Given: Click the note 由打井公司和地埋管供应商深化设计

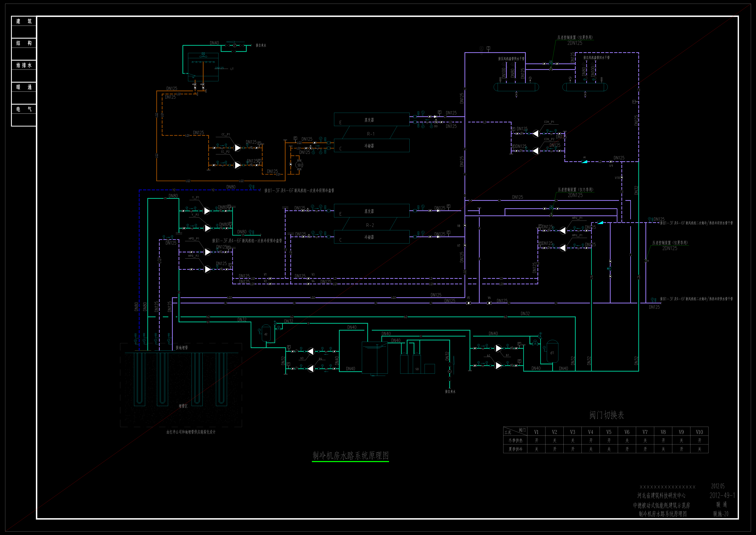Looking at the screenshot, I should click(x=191, y=432).
